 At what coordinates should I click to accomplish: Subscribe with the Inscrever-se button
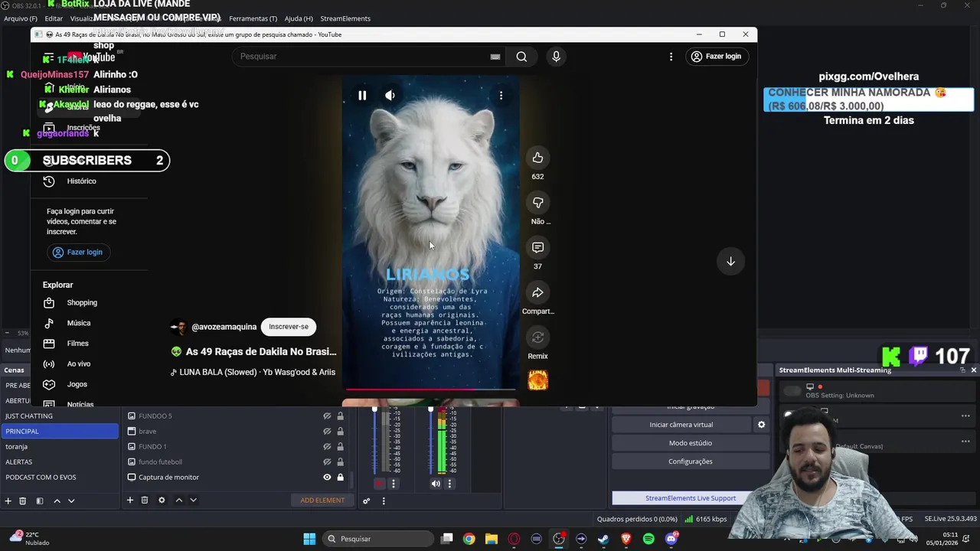point(289,327)
